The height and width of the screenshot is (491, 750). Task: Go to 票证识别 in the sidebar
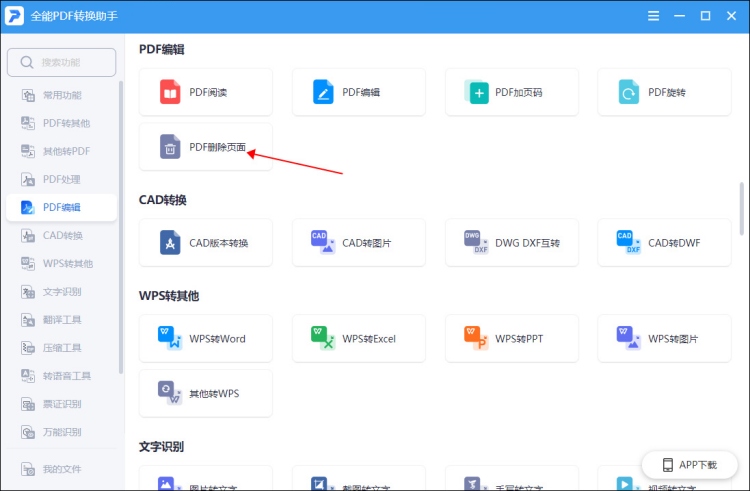(61, 404)
